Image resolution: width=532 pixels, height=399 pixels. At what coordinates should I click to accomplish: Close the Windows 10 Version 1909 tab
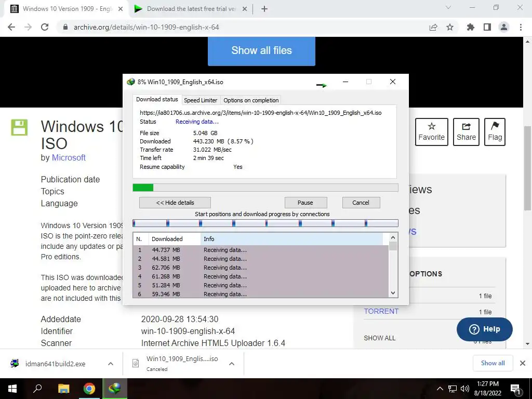121,9
